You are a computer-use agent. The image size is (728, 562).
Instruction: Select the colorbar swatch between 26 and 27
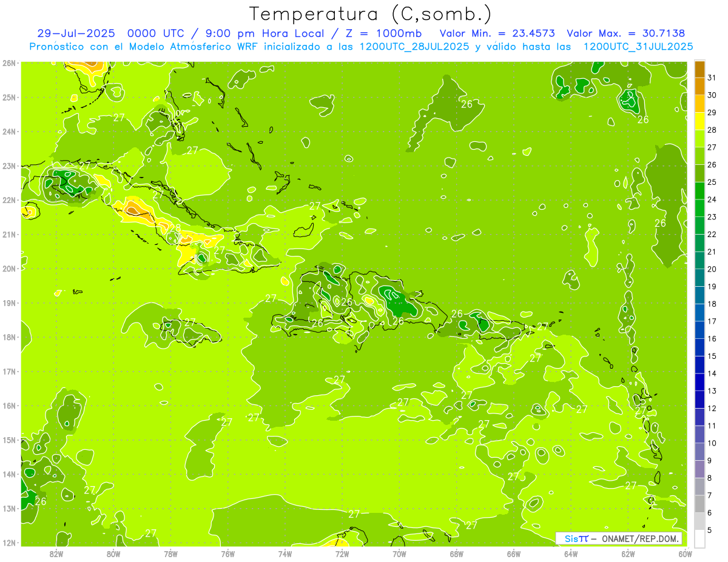tap(699, 156)
